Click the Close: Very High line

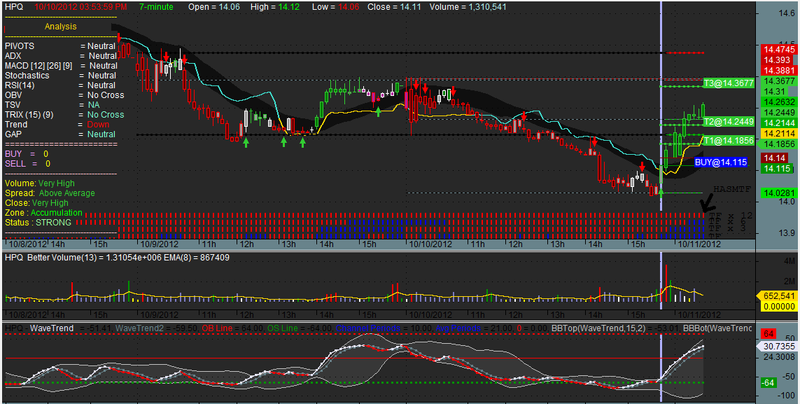point(36,203)
